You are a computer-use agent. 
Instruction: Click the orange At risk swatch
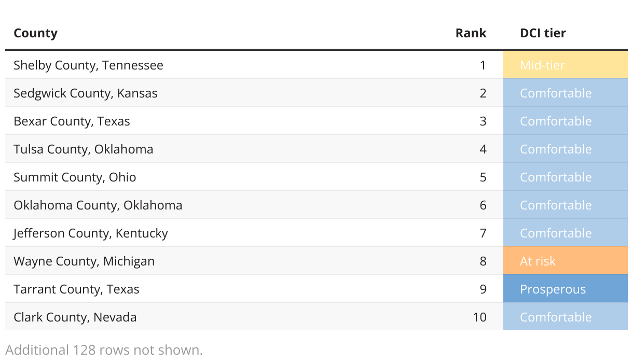pyautogui.click(x=565, y=261)
